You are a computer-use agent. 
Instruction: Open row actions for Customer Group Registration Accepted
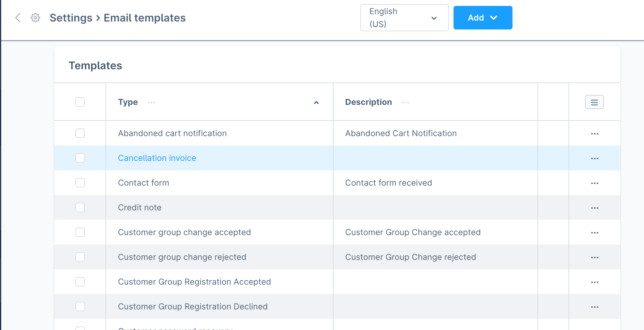pos(595,282)
